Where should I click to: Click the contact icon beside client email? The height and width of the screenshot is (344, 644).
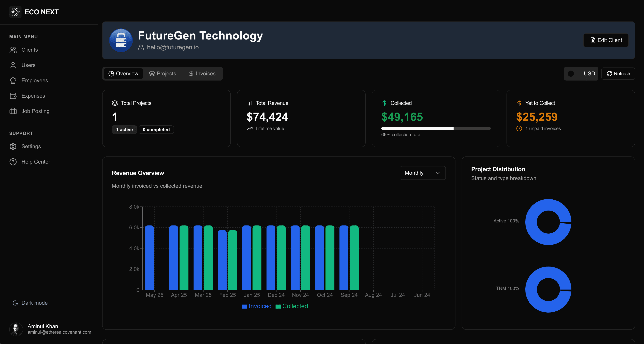click(x=141, y=47)
